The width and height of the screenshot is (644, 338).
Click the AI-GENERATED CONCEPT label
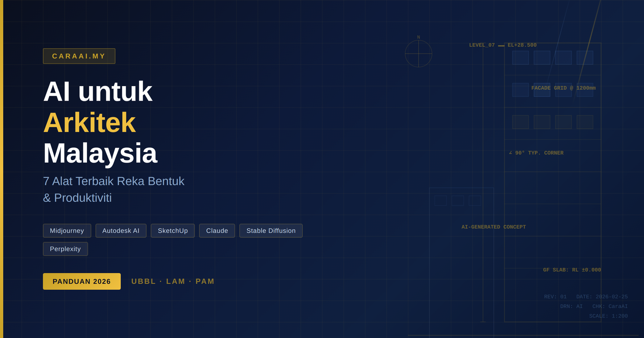[493, 227]
